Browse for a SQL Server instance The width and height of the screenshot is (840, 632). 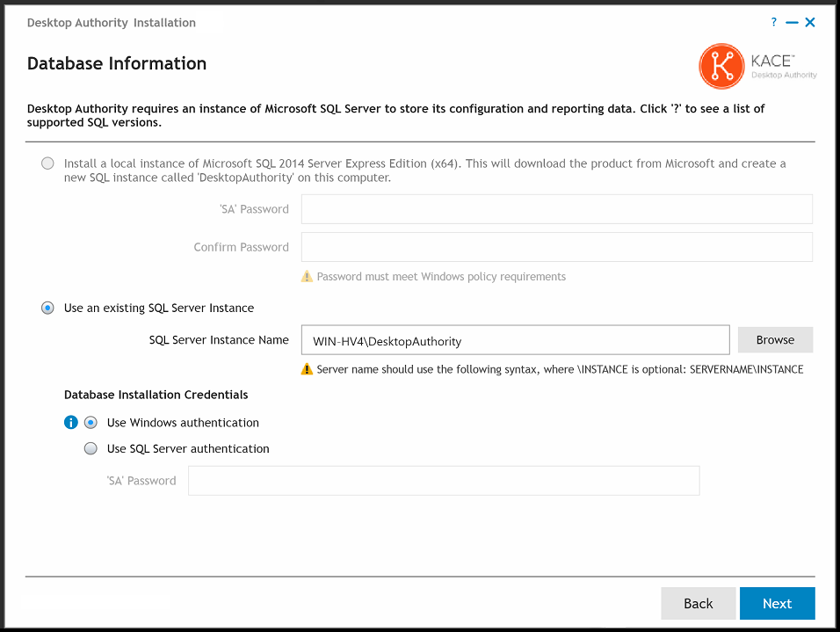pyautogui.click(x=775, y=340)
